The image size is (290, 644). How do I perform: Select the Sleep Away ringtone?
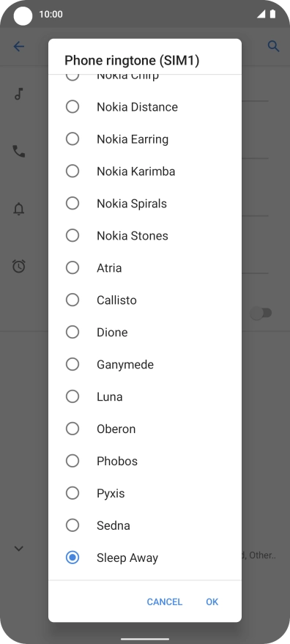click(x=144, y=558)
